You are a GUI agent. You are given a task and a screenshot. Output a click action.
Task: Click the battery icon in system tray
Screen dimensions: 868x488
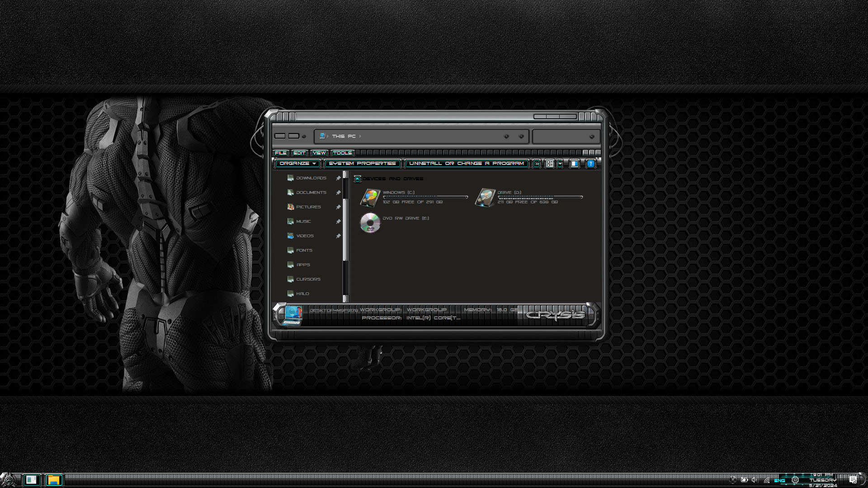(x=744, y=480)
